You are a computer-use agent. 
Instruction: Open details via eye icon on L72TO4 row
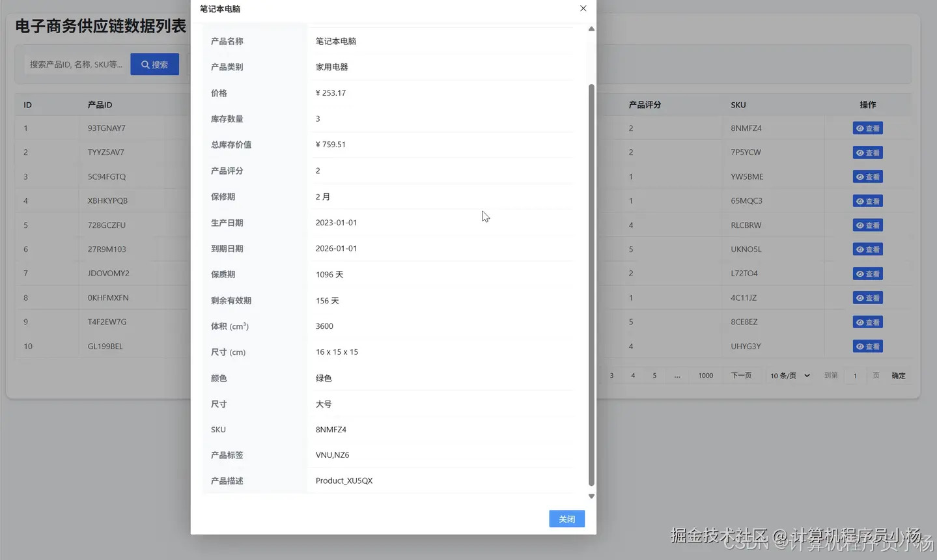pos(861,273)
